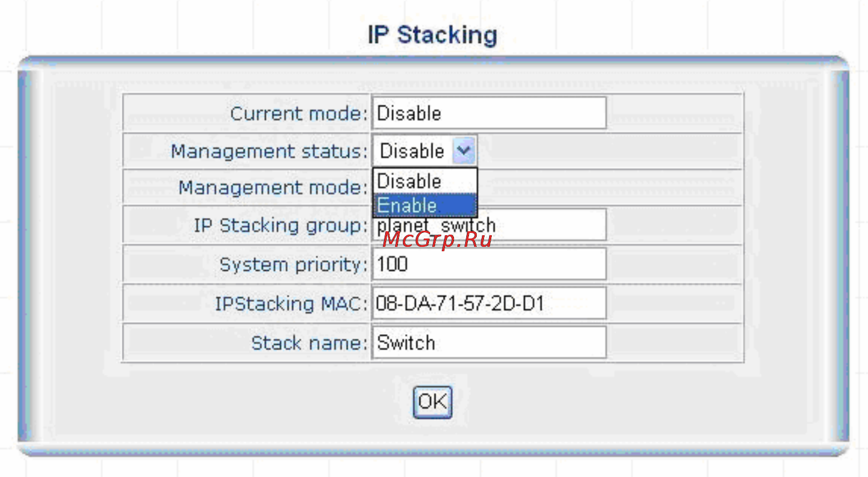Choose Disable in the open dropdown list

(x=425, y=181)
